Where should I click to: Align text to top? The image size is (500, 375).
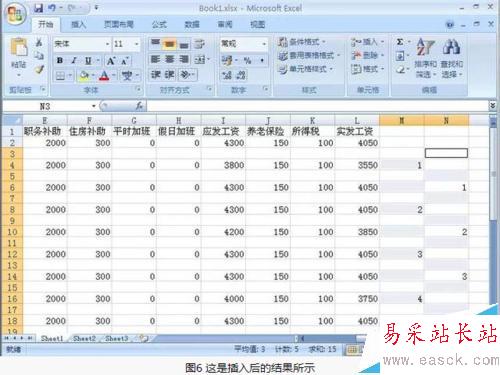click(155, 43)
